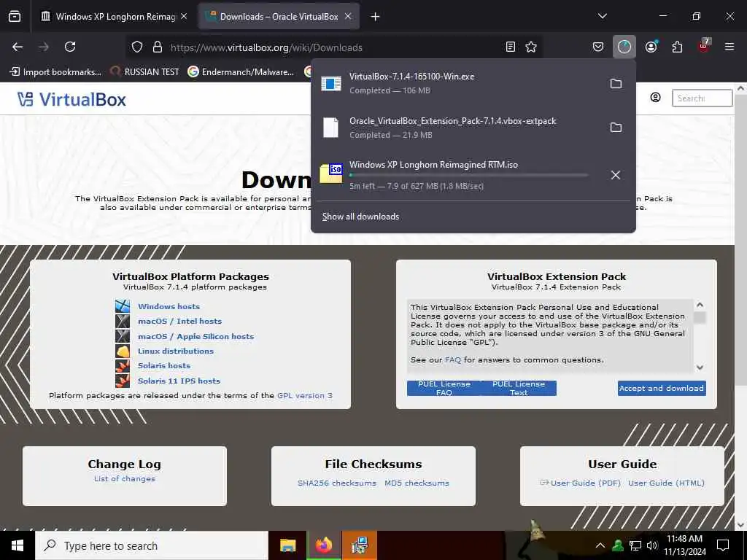Close the downloads panel via toolbar download button

pos(624,47)
